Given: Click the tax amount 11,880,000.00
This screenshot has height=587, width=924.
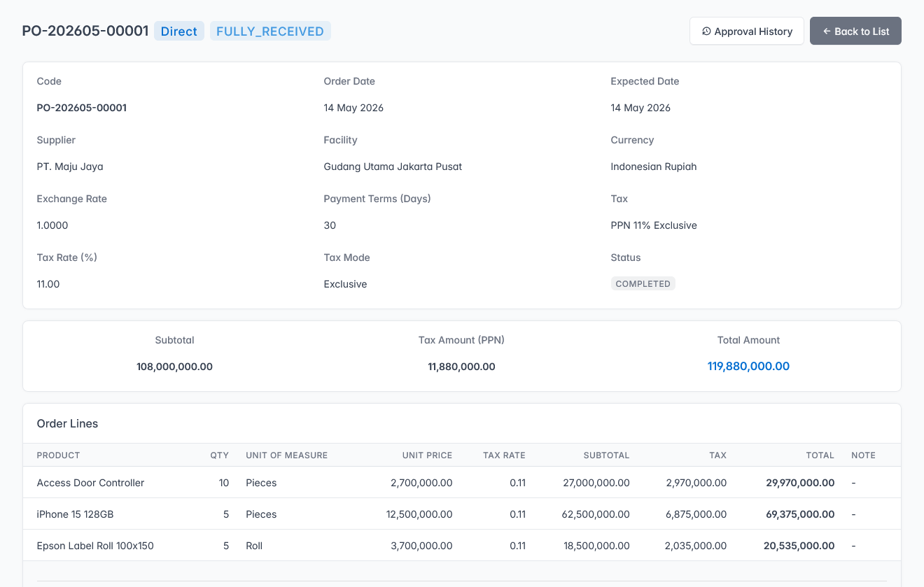Looking at the screenshot, I should [461, 367].
